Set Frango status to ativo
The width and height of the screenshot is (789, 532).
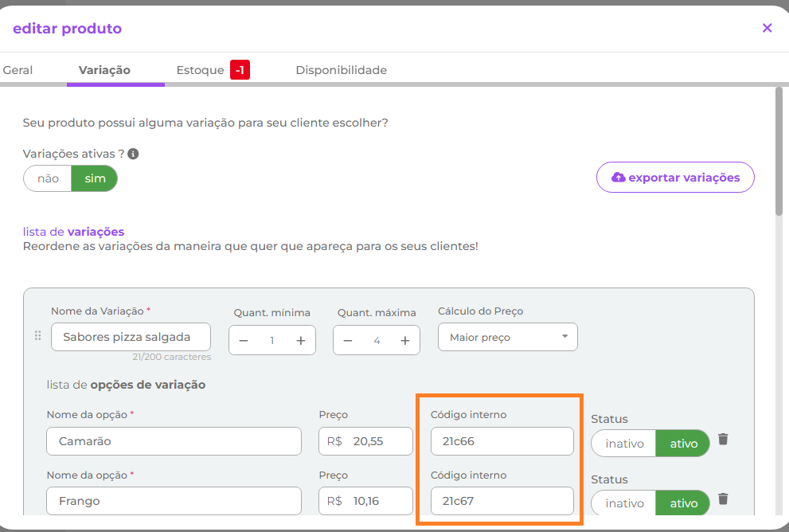pyautogui.click(x=683, y=503)
